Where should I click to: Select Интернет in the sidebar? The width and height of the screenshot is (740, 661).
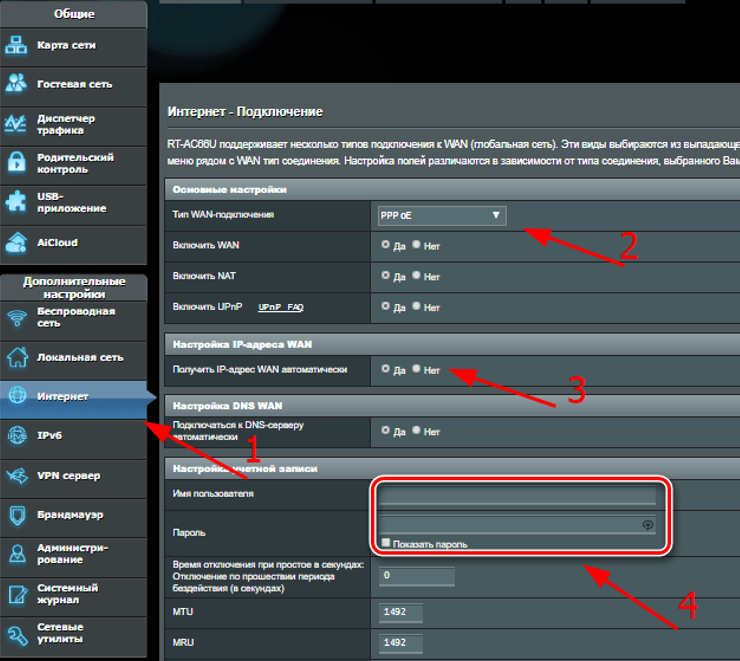coord(73,400)
